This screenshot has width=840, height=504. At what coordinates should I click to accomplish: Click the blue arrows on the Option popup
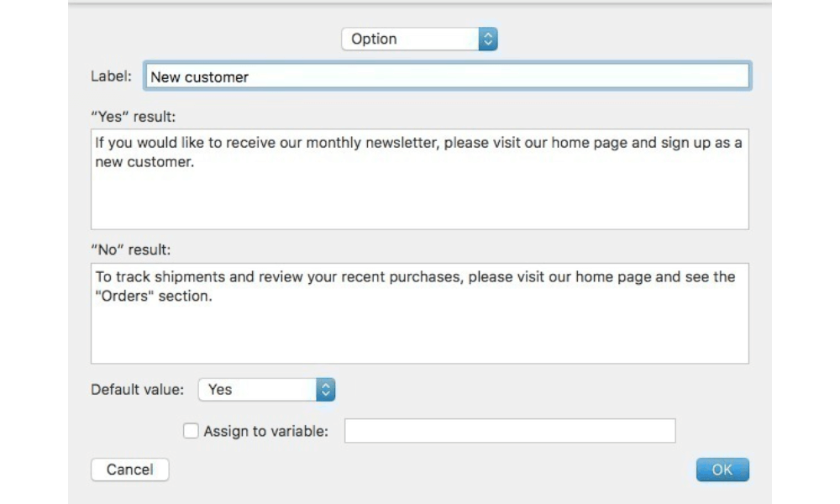[487, 39]
